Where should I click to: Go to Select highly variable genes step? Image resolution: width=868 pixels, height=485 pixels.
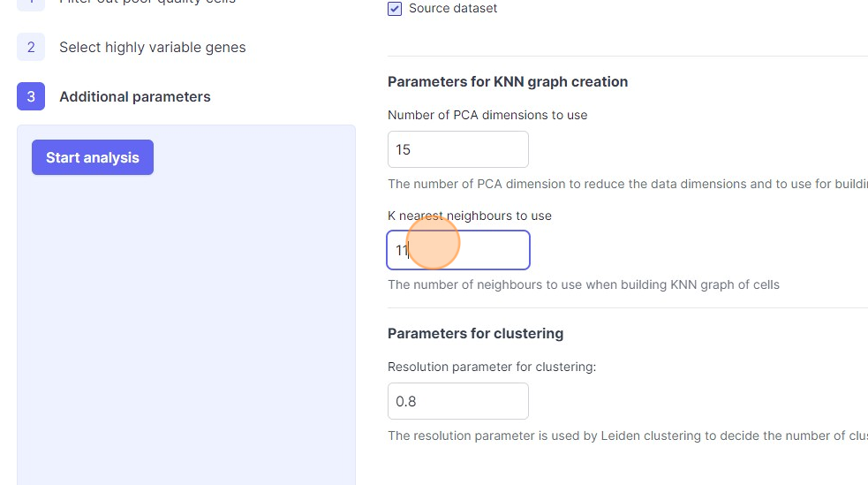pyautogui.click(x=152, y=47)
